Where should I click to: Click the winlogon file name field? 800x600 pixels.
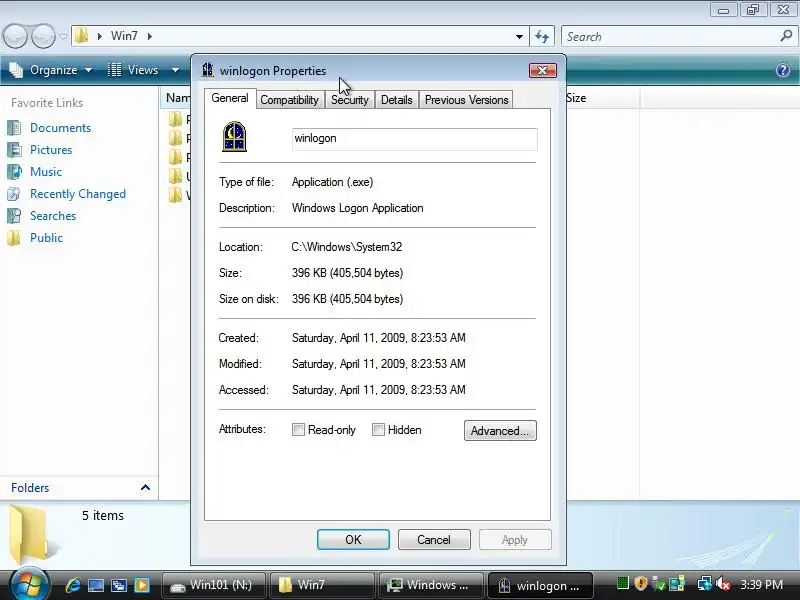[x=414, y=139]
